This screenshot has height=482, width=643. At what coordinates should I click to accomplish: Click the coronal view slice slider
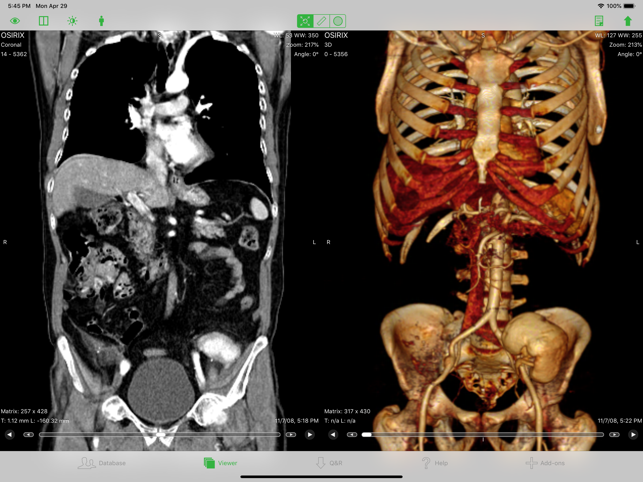[160, 435]
